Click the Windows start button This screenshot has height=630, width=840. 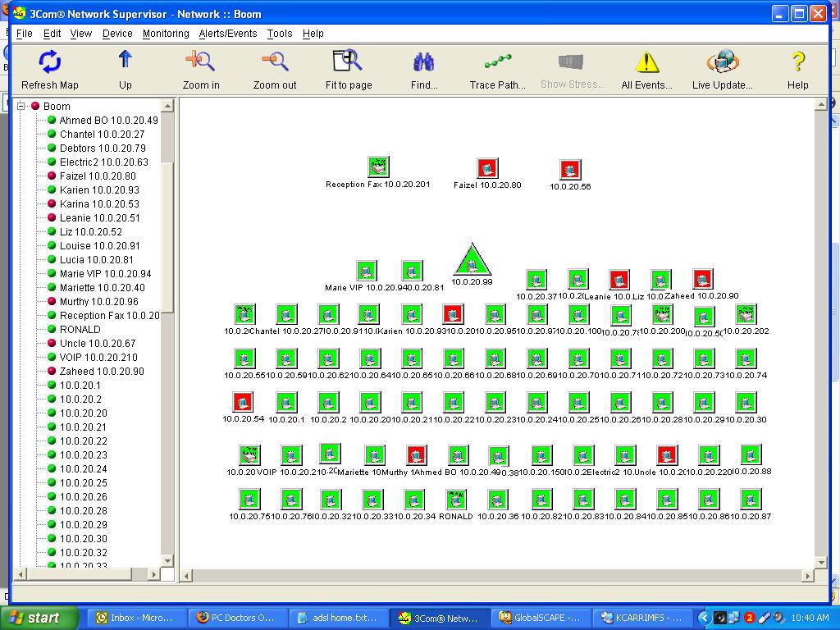pyautogui.click(x=39, y=618)
